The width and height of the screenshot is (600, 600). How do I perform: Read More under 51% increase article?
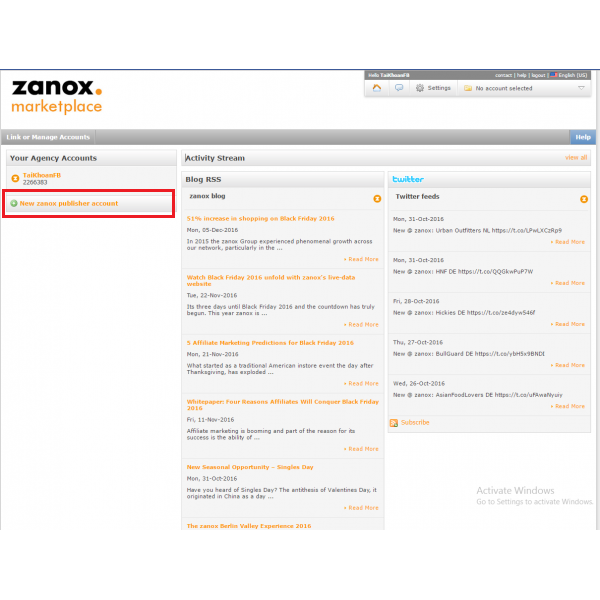[361, 259]
